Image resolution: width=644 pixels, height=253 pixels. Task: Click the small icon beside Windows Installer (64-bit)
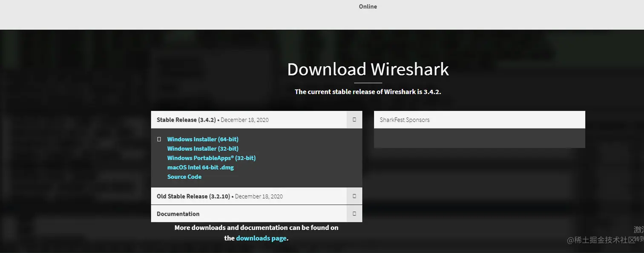[159, 139]
